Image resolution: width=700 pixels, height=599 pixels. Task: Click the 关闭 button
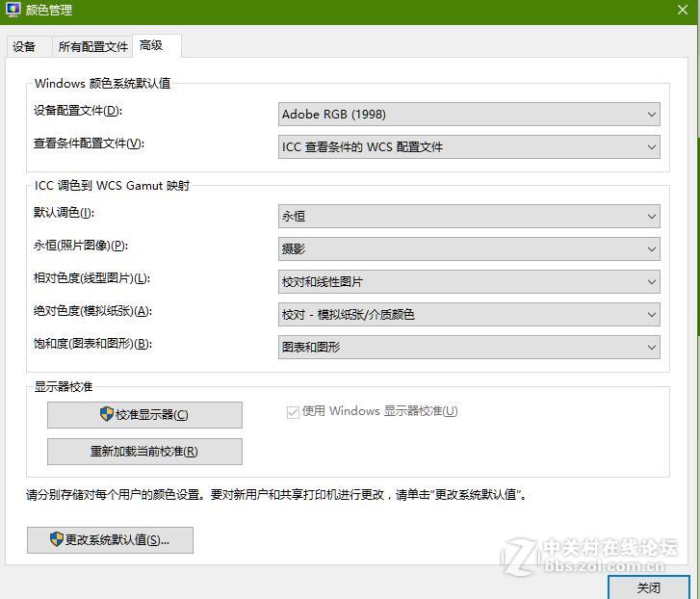649,587
